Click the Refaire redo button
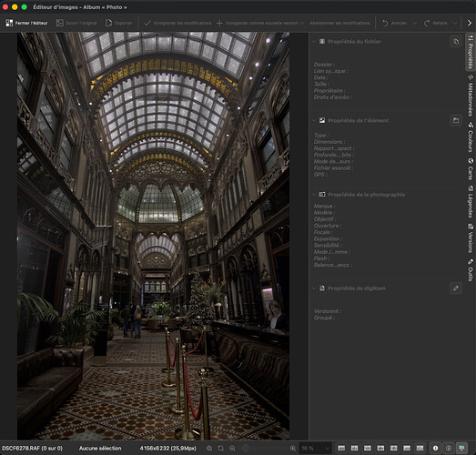The image size is (476, 455). point(436,23)
